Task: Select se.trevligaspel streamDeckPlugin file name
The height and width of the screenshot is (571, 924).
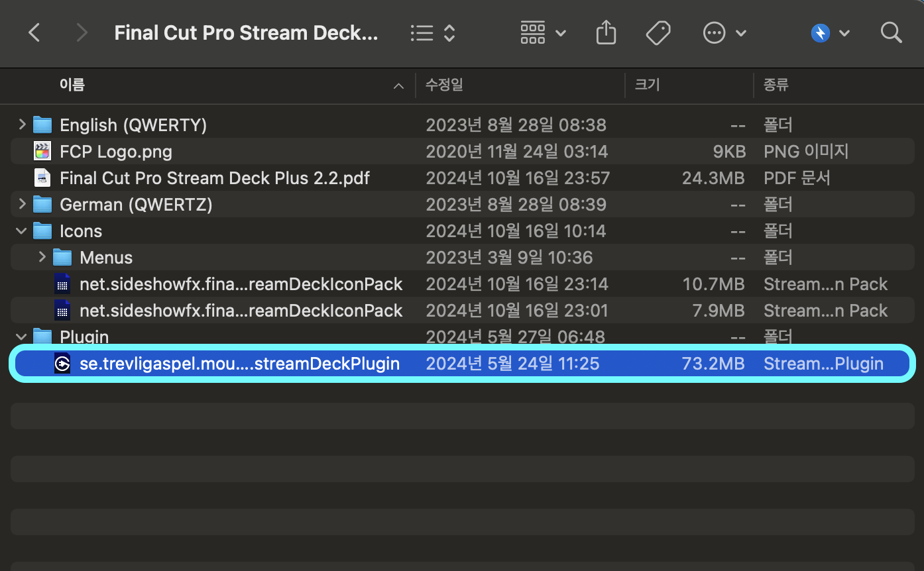Action: [239, 364]
